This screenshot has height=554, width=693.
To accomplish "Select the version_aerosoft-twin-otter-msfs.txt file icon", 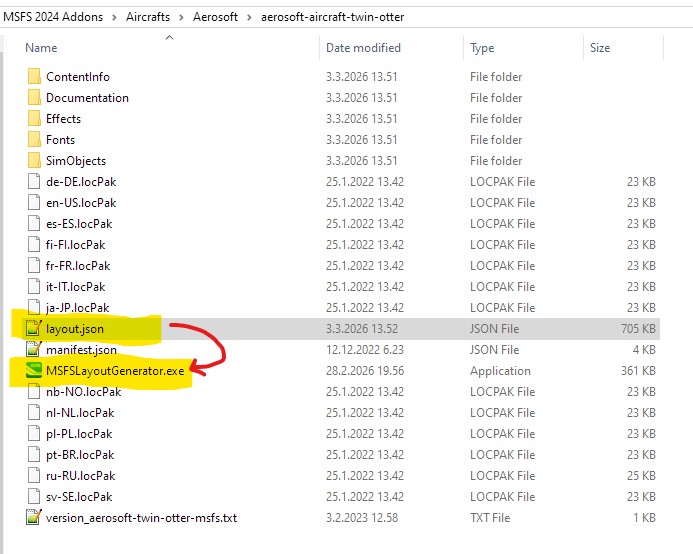I will 34,518.
